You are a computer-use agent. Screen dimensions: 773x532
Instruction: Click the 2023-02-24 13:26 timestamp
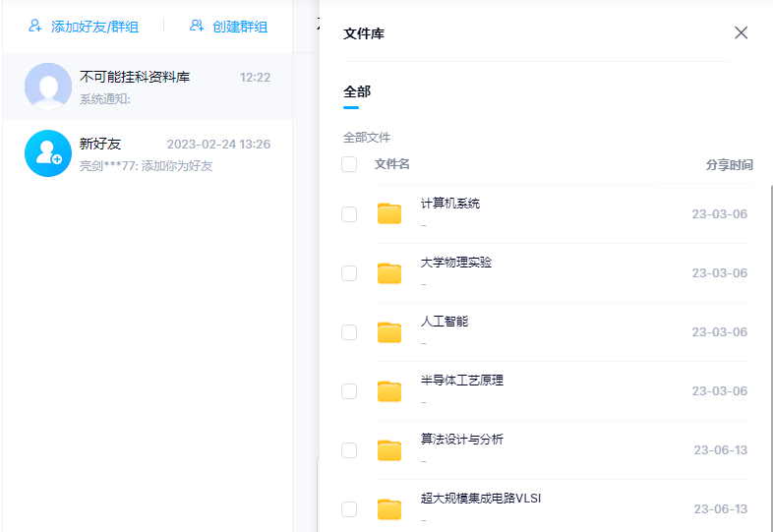tap(218, 144)
